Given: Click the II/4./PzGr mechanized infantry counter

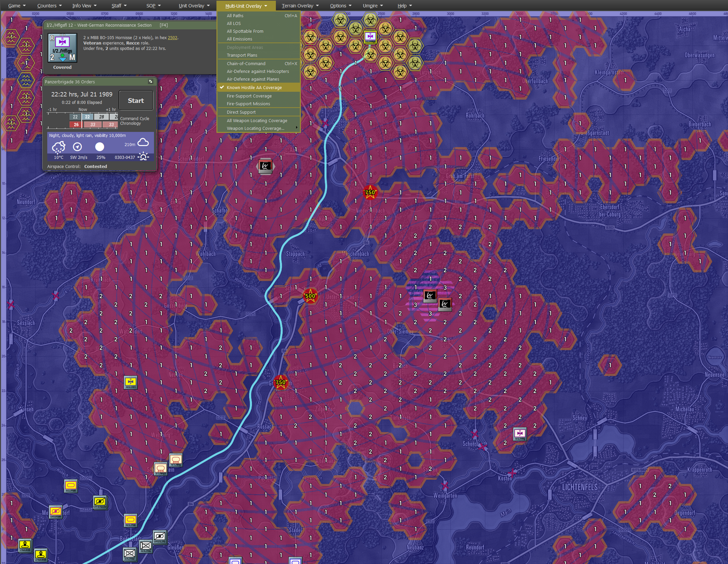Looking at the screenshot, I should [x=129, y=553].
